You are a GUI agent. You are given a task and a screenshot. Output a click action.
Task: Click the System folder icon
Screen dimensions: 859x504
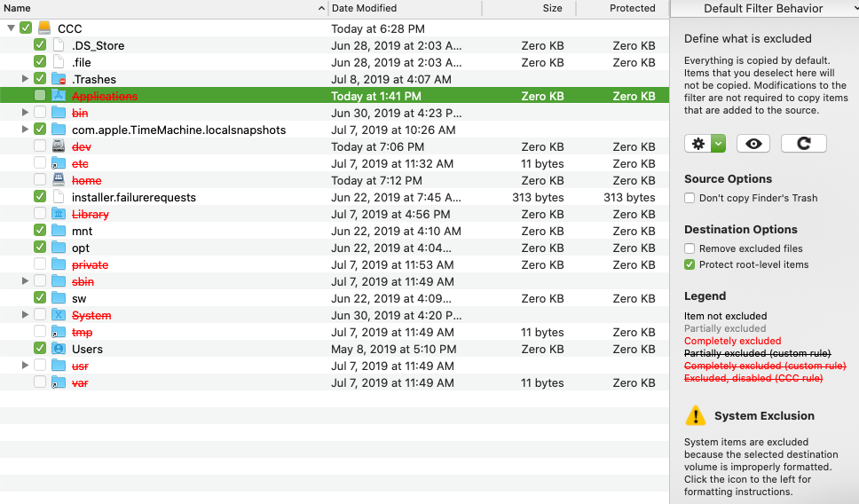[x=59, y=315]
